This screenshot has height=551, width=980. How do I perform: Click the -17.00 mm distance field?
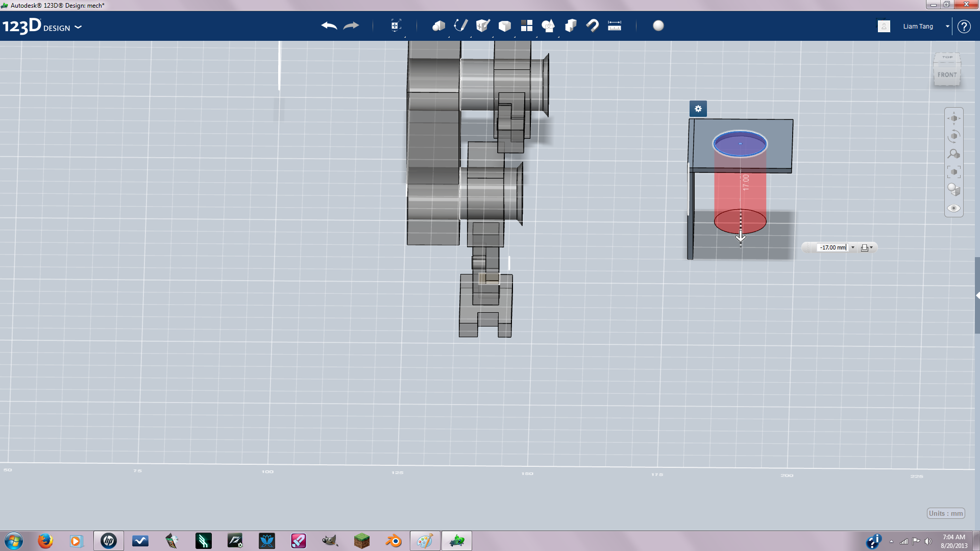pos(832,247)
